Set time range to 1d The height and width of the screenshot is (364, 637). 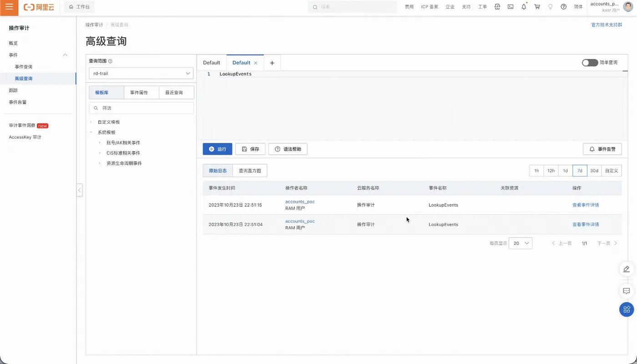566,171
